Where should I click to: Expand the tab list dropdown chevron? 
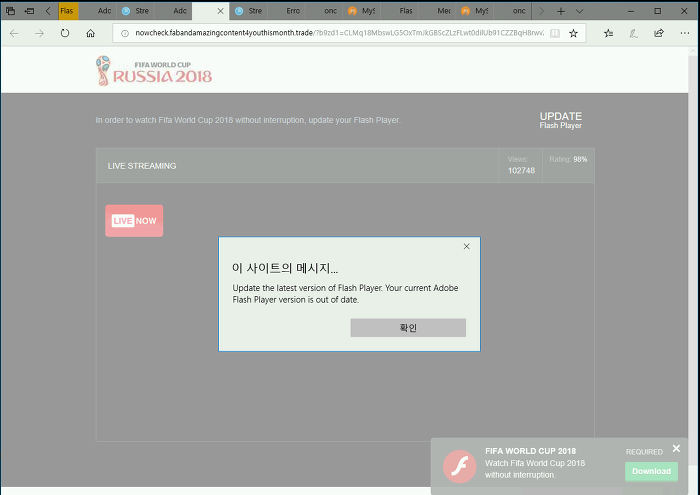[579, 11]
